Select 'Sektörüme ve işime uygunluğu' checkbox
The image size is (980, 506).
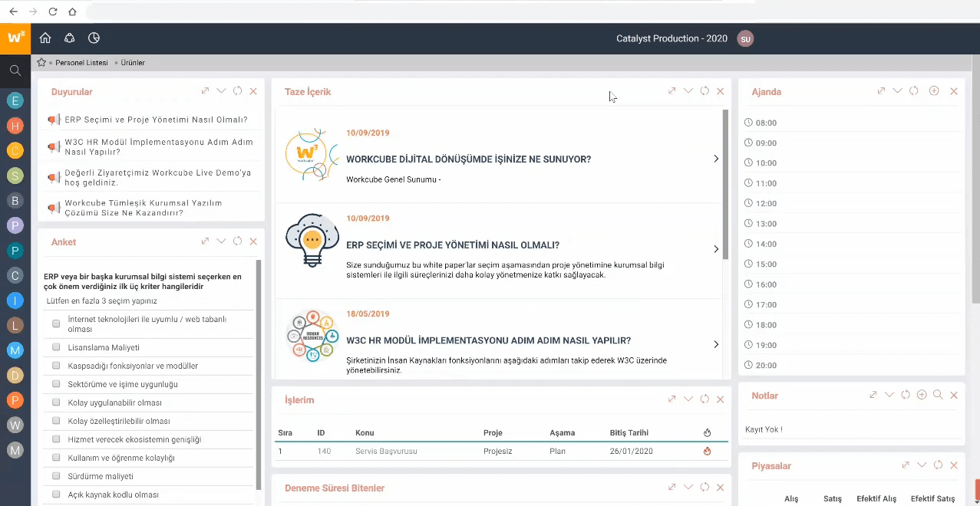tap(56, 384)
